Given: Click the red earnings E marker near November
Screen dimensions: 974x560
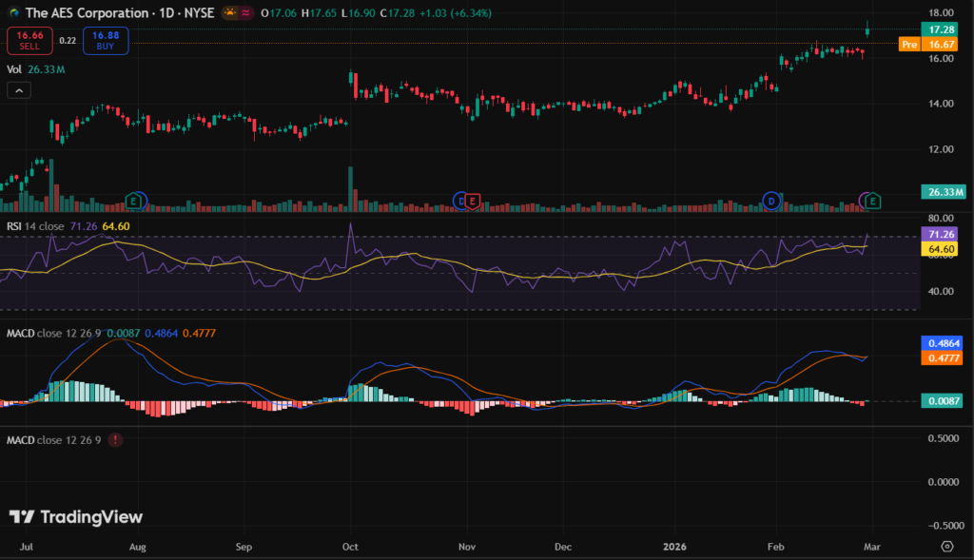Looking at the screenshot, I should point(472,201).
